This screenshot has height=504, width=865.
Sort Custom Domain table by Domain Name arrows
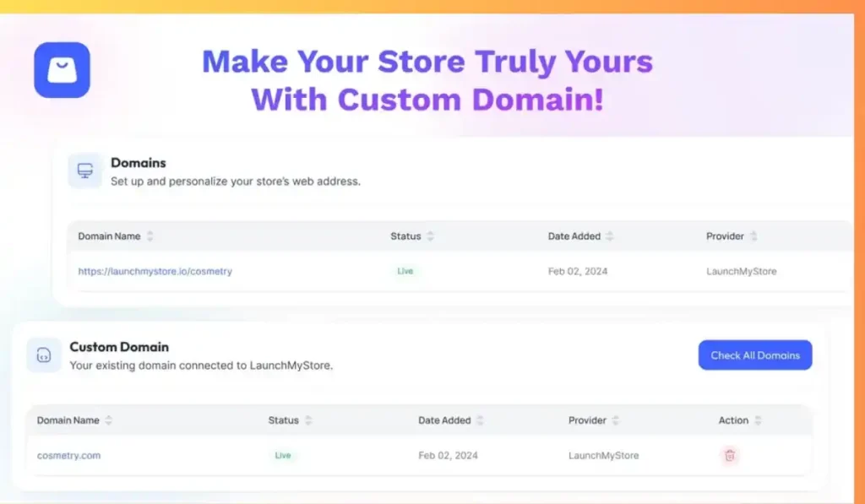(x=109, y=420)
